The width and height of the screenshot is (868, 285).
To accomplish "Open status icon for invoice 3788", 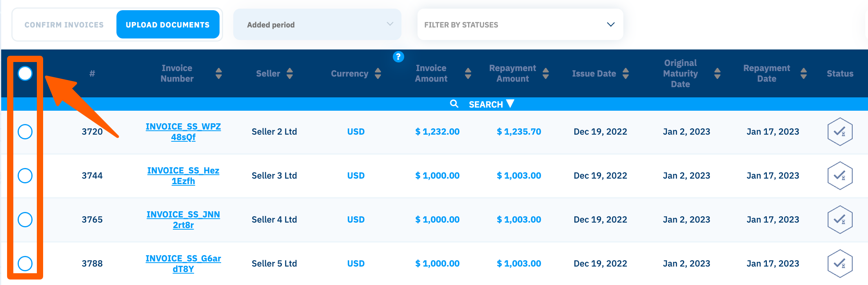I will coord(840,263).
